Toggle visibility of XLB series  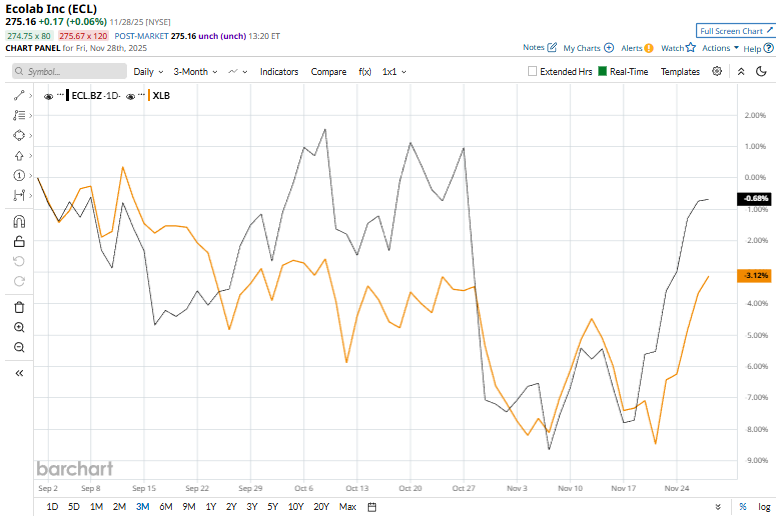[x=131, y=96]
